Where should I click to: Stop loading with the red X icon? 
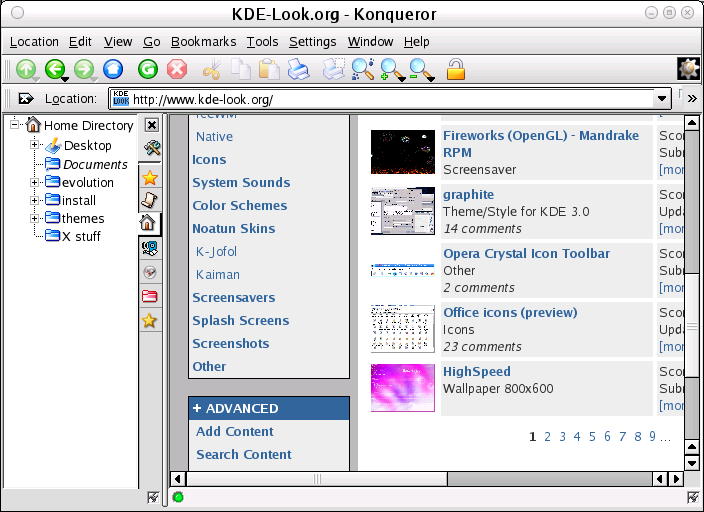click(177, 70)
